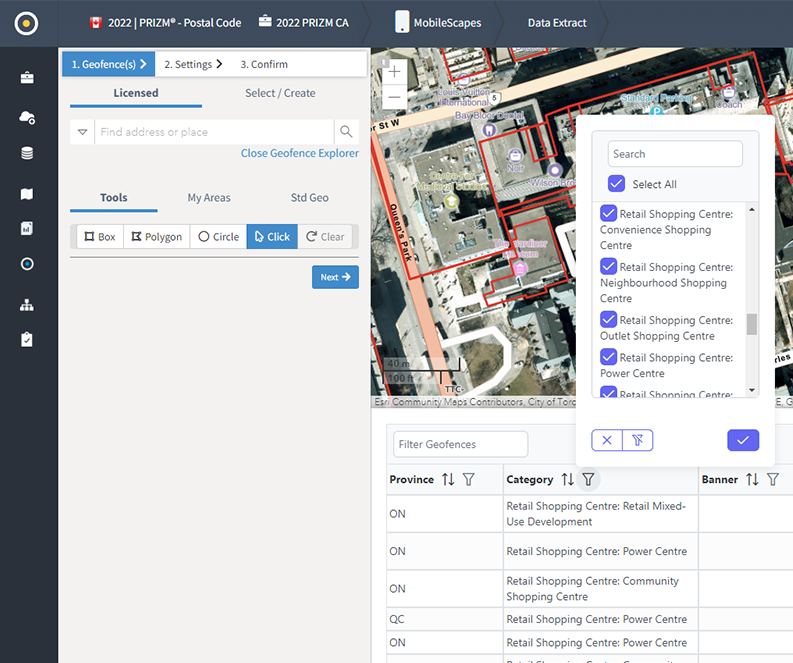Switch to the My Areas tab
793x663 pixels.
point(209,198)
